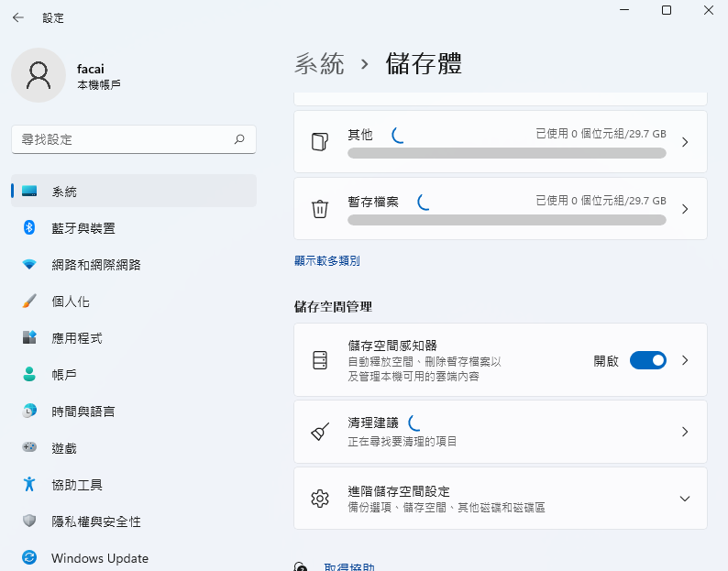Click the Bluetooth icon for 藍牙與裝置

[29, 228]
